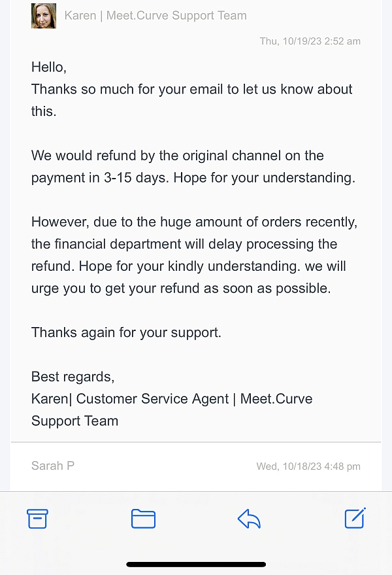This screenshot has width=392, height=575.
Task: Tap the Thu, 10/19/23 2:52 am timestamp
Action: [x=310, y=41]
